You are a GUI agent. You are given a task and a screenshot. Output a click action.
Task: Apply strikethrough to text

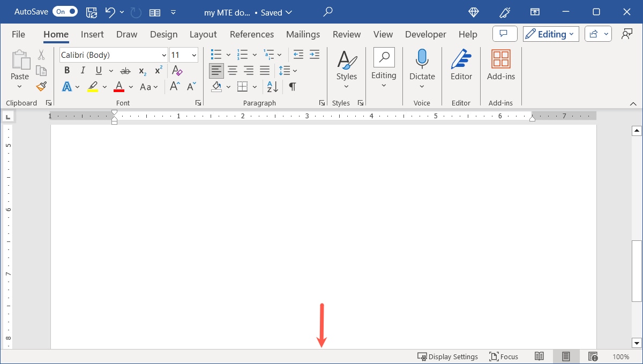pos(125,70)
